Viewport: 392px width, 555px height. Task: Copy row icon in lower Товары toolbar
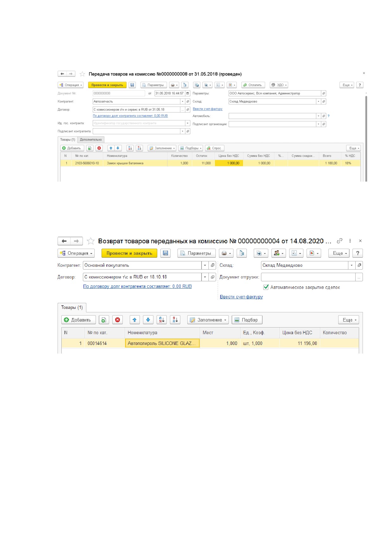click(104, 320)
